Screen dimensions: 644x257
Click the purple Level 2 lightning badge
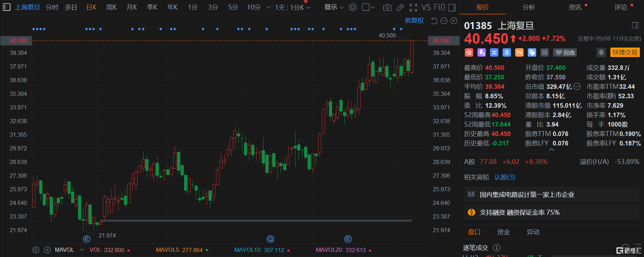tap(482, 52)
